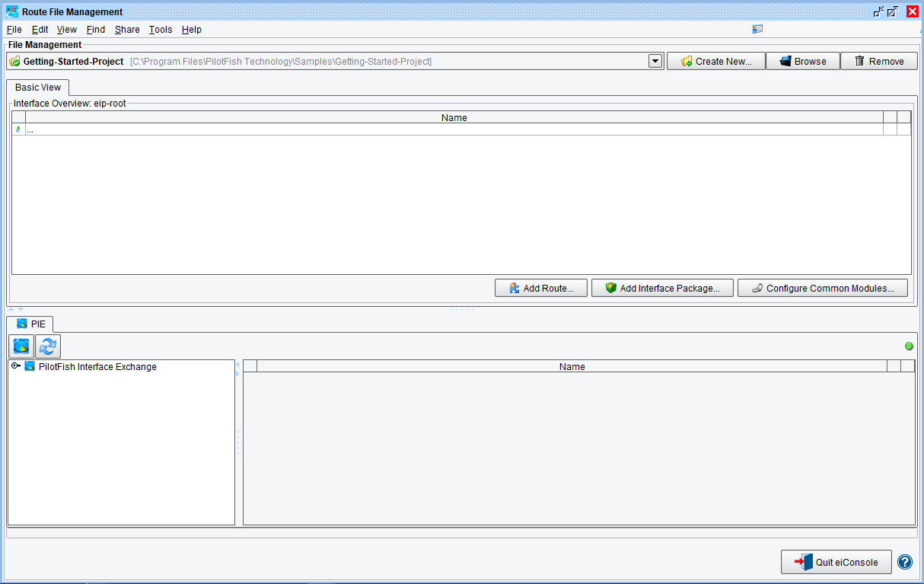Collapse the top panel using the split arrows
The image size is (924, 584).
[11, 309]
